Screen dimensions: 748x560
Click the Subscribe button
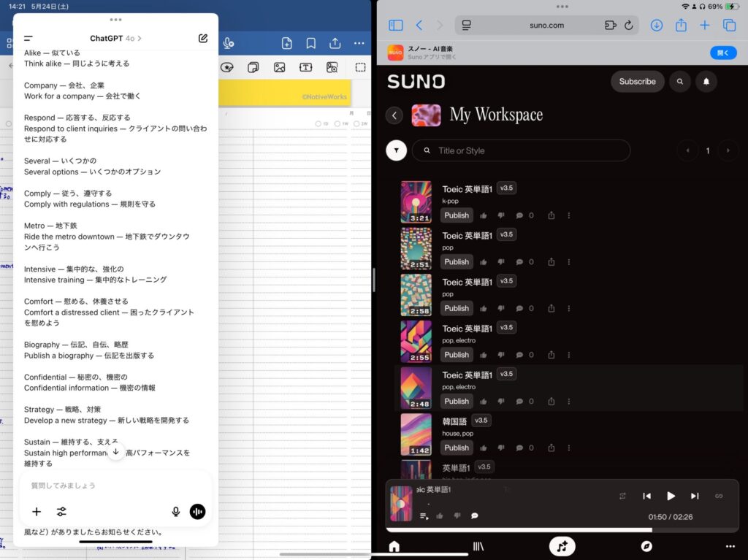637,82
